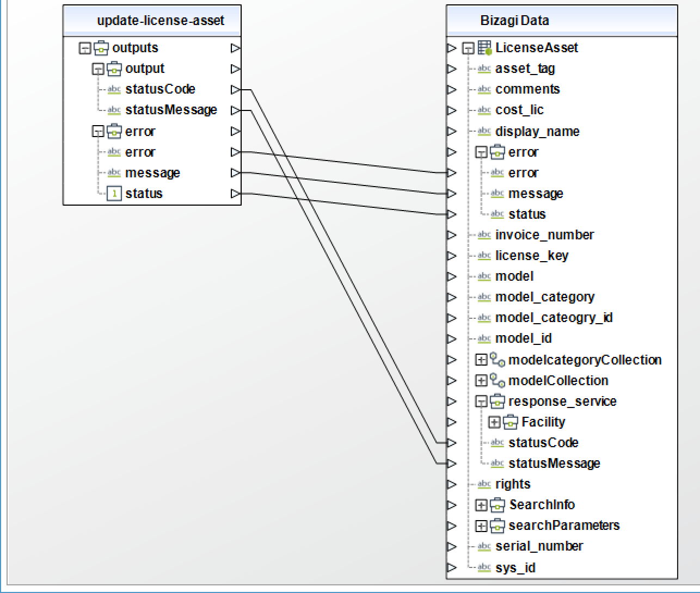Image resolution: width=700 pixels, height=593 pixels.
Task: Expand the Facility node
Action: [x=494, y=422]
